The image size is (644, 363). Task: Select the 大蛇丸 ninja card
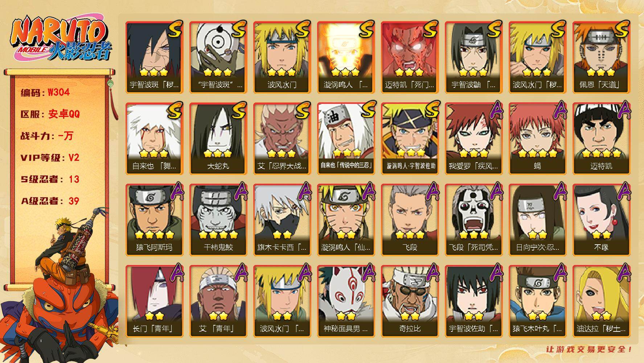click(x=218, y=138)
